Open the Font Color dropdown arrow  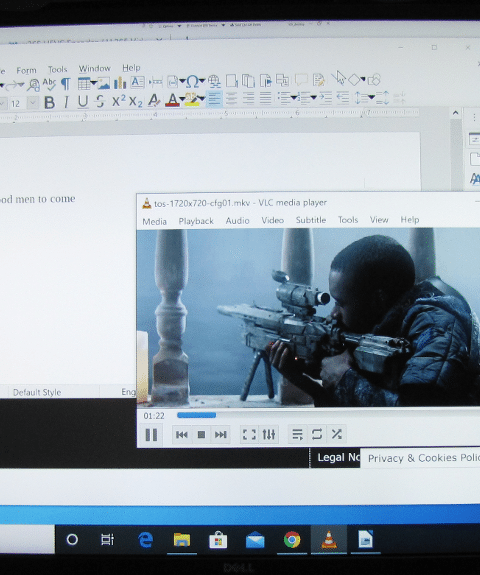(x=182, y=99)
